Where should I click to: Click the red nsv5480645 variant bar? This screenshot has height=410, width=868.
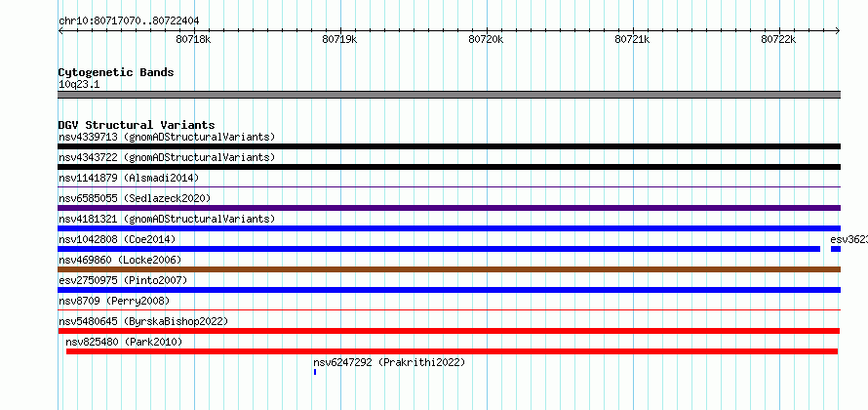click(x=449, y=331)
